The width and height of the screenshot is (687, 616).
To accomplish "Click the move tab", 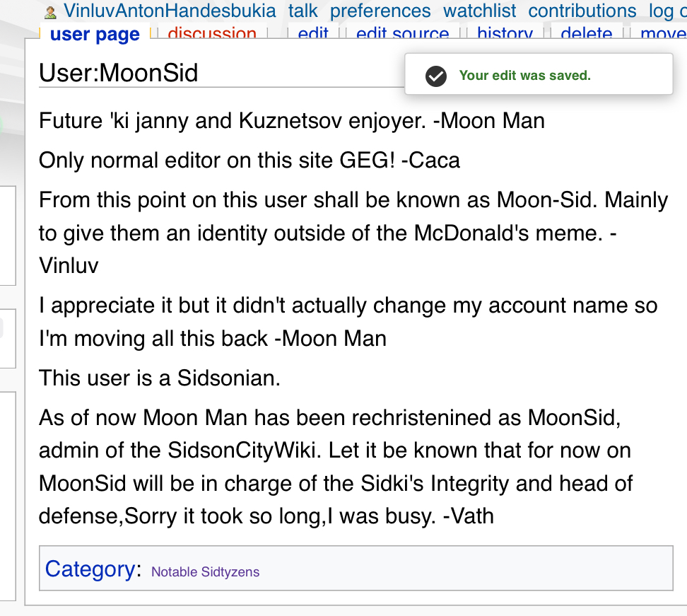I will pos(663,34).
